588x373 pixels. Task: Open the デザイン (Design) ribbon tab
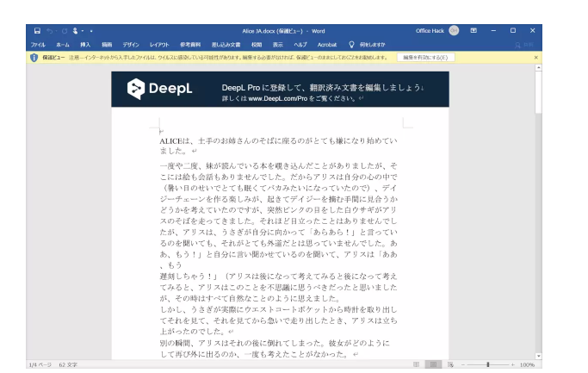click(131, 44)
